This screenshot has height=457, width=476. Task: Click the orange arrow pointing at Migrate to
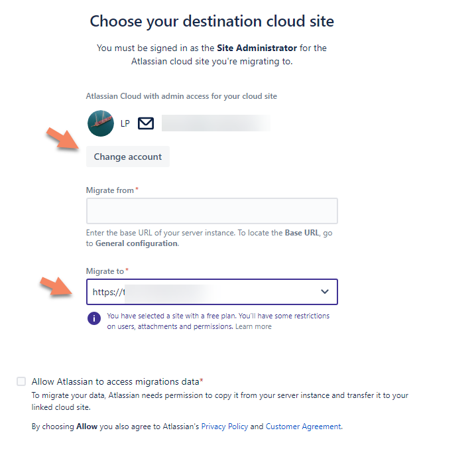click(57, 286)
